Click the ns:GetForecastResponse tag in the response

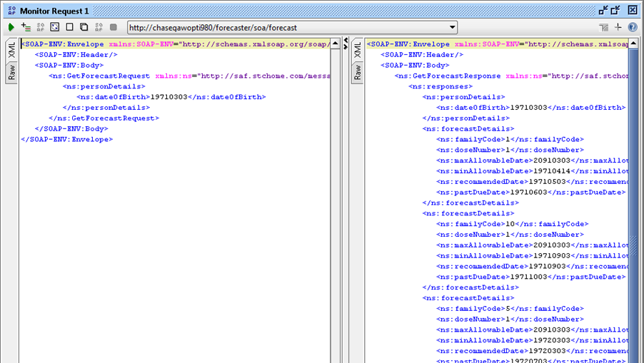pos(511,76)
